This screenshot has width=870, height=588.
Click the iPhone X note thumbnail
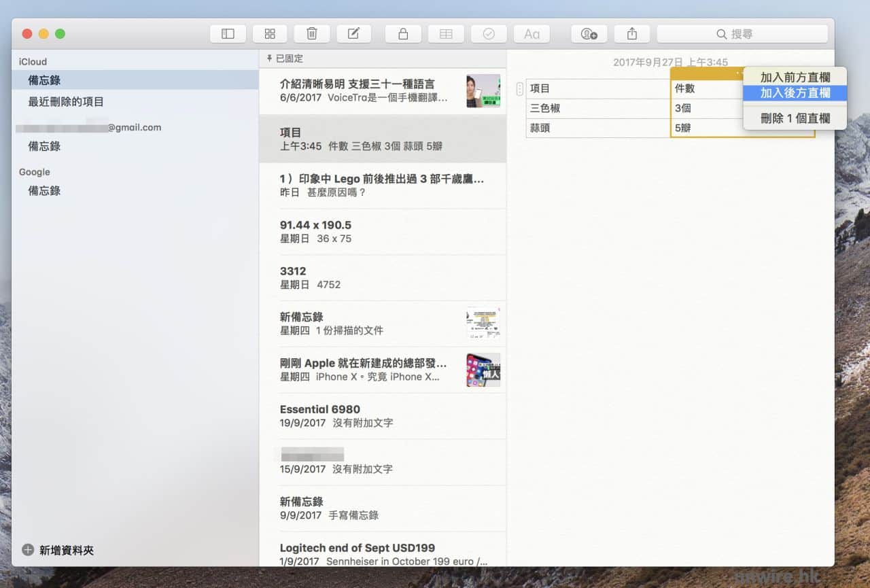coord(483,370)
